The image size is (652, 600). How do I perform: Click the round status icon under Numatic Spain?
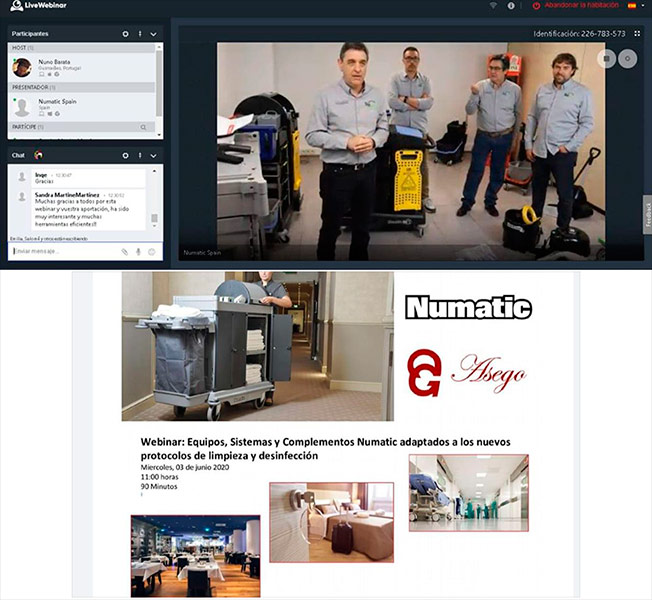click(57, 114)
